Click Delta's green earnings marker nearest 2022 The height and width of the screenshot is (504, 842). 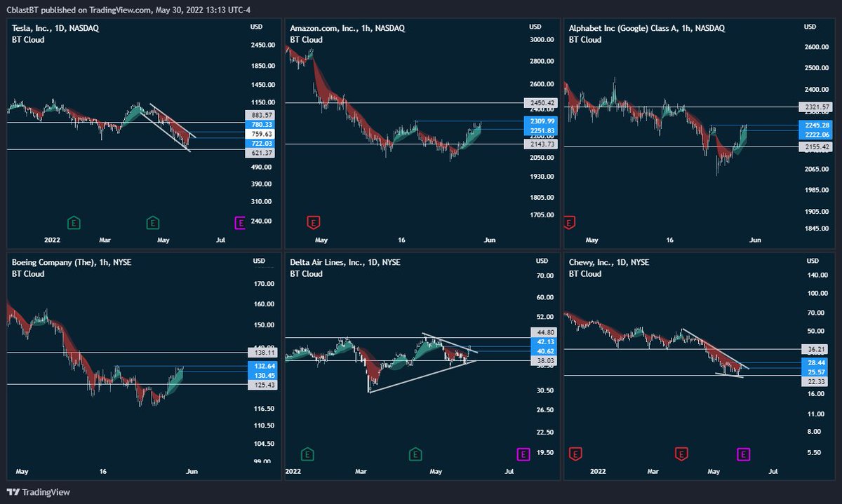307,454
